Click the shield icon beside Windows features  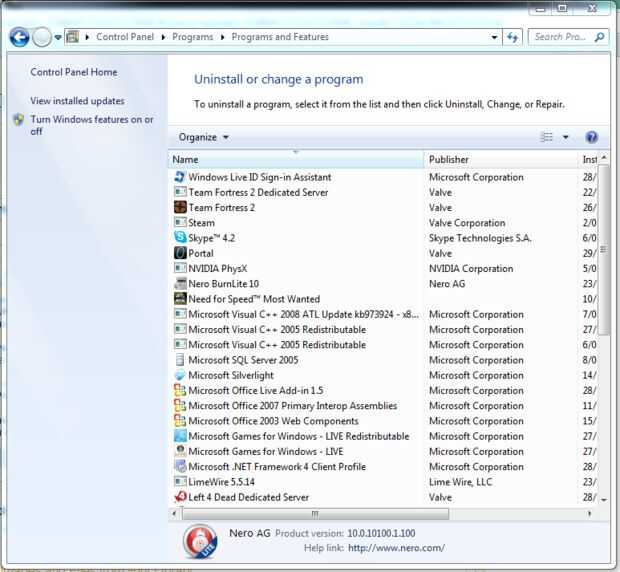(x=19, y=119)
